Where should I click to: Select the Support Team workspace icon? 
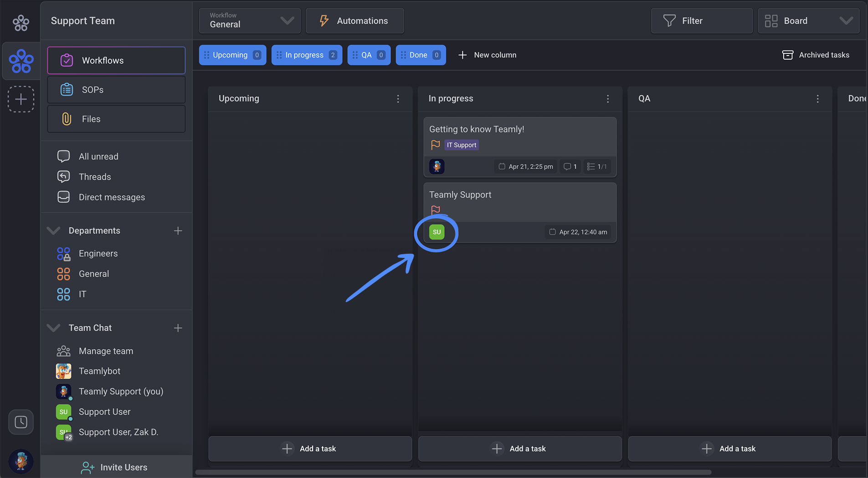[21, 61]
